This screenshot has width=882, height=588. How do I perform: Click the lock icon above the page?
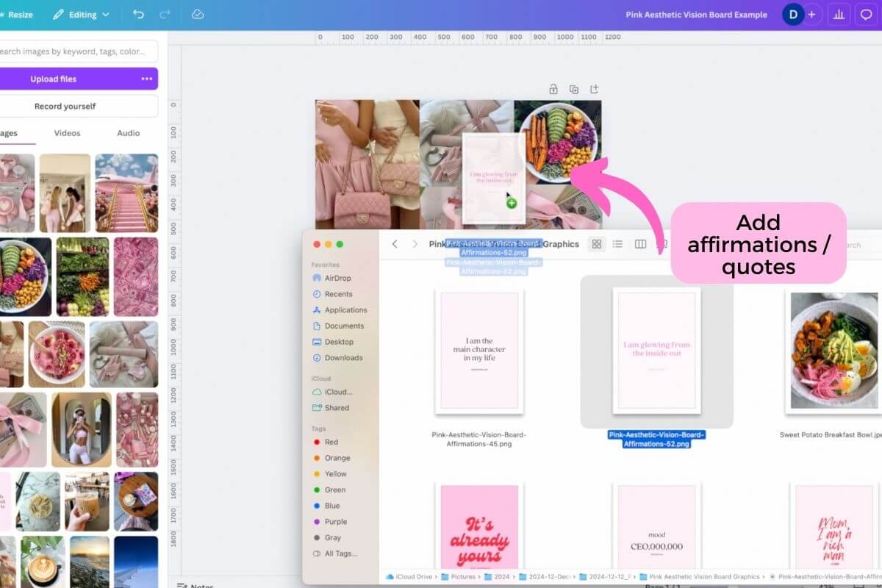tap(553, 89)
